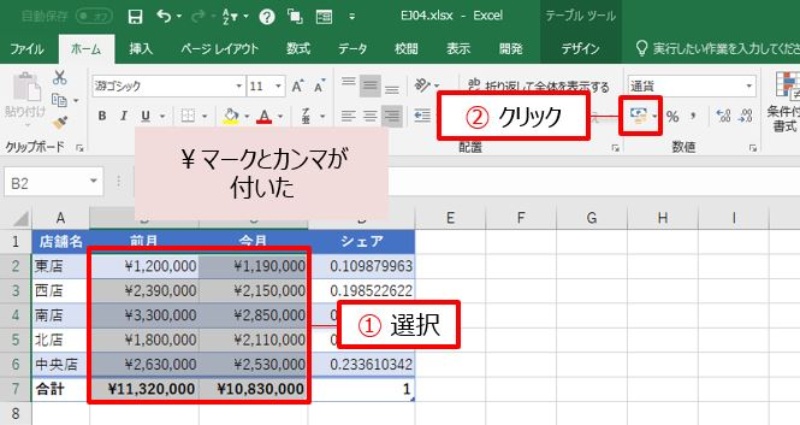Click cell containing ¥2,390,000
The width and height of the screenshot is (800, 425).
[144, 291]
